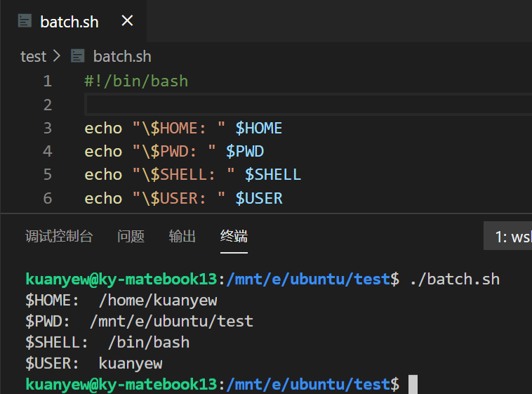Click terminal output 'kuanyew' after $USER
This screenshot has width=532, height=394.
(131, 364)
